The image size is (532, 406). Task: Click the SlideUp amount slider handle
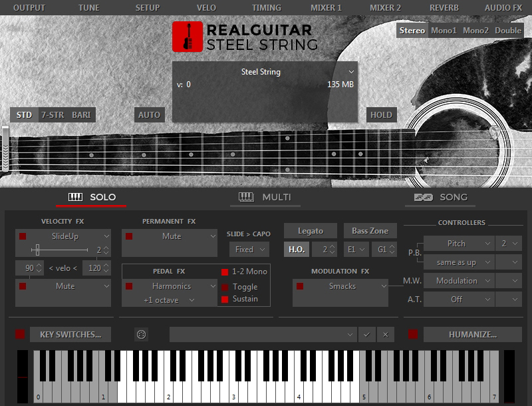[x=37, y=250]
